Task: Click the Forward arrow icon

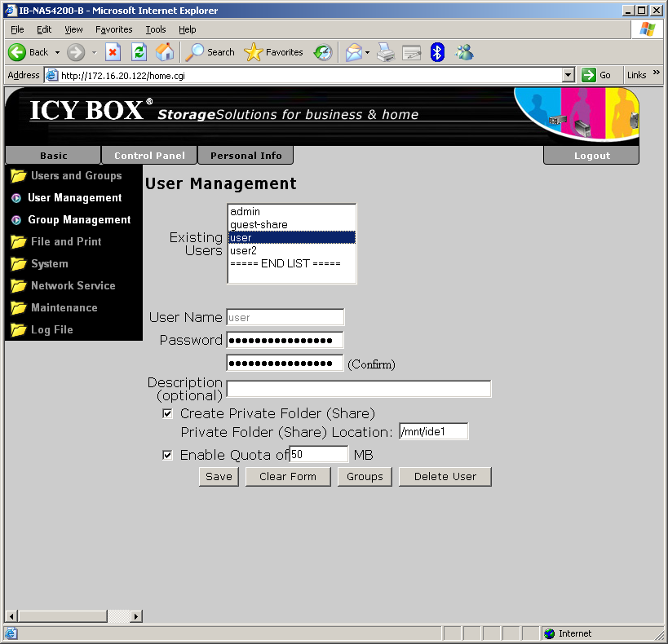Action: [76, 52]
